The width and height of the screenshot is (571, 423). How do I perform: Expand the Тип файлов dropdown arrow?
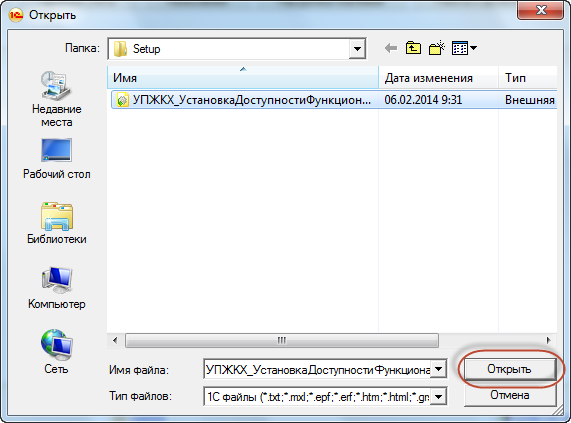point(438,396)
